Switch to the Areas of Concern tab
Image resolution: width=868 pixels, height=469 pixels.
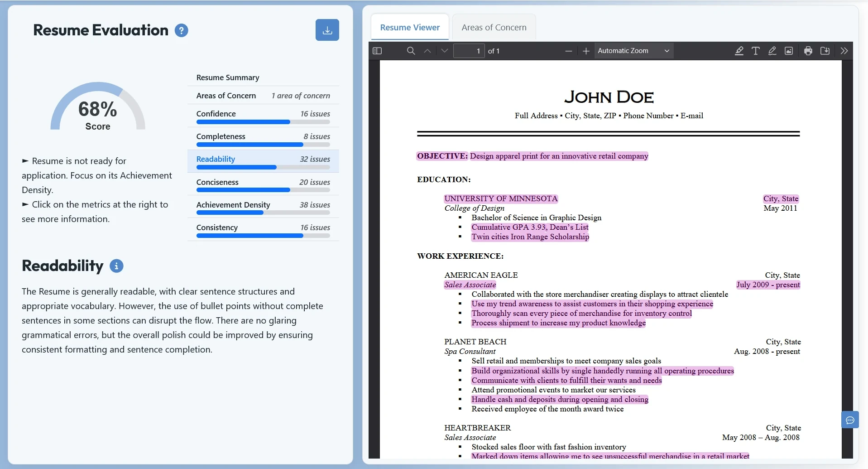494,28
